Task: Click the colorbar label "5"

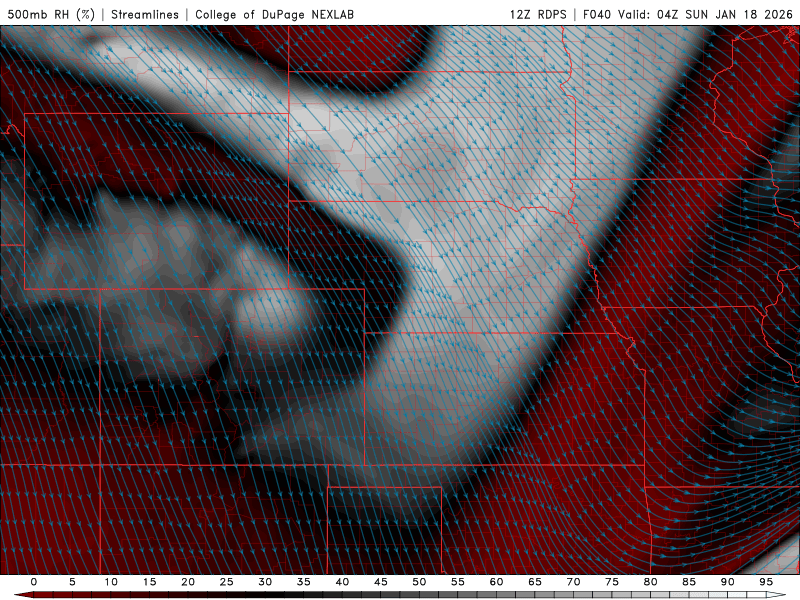Action: pos(72,582)
